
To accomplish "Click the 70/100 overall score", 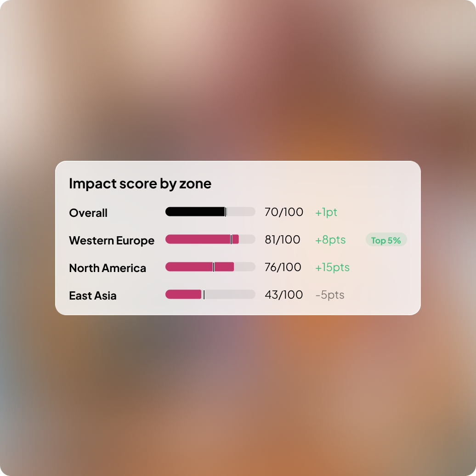I will pyautogui.click(x=284, y=212).
